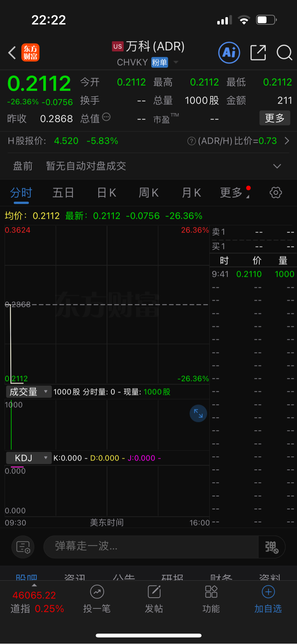This screenshot has width=297, height=644.
Task: Tap the CHVKY ticker symbol
Action: pos(132,62)
